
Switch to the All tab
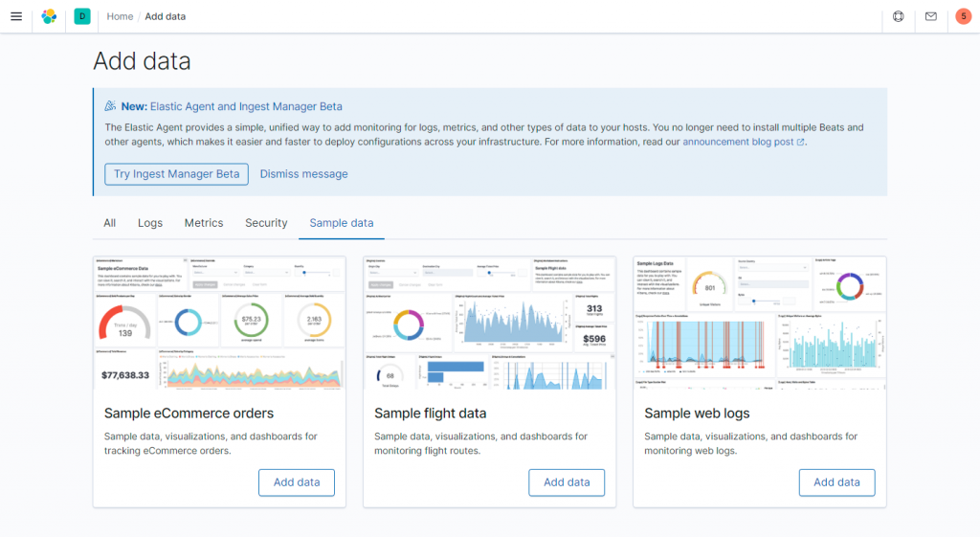point(110,223)
